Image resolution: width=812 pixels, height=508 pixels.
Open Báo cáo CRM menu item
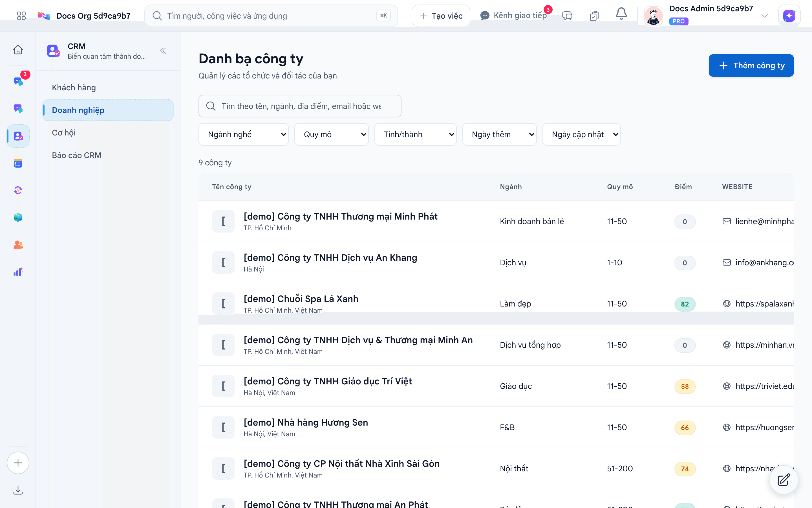point(108,155)
